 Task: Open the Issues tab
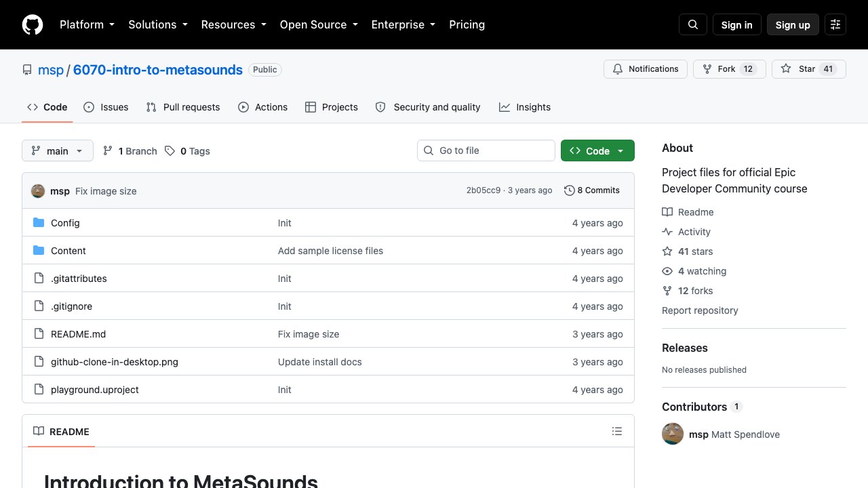pyautogui.click(x=106, y=107)
